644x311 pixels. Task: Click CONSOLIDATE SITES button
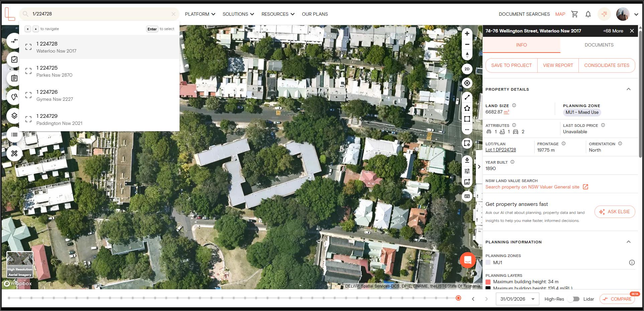point(607,65)
